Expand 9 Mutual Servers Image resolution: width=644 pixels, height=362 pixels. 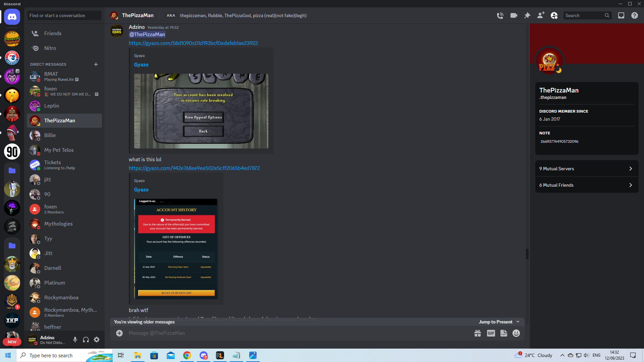point(587,169)
